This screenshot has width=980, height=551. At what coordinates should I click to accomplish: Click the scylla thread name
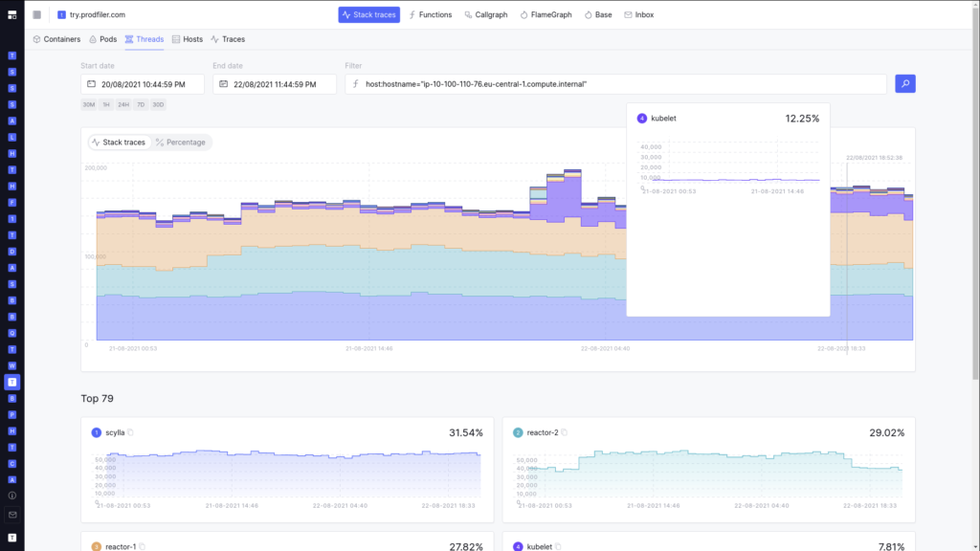click(x=115, y=432)
